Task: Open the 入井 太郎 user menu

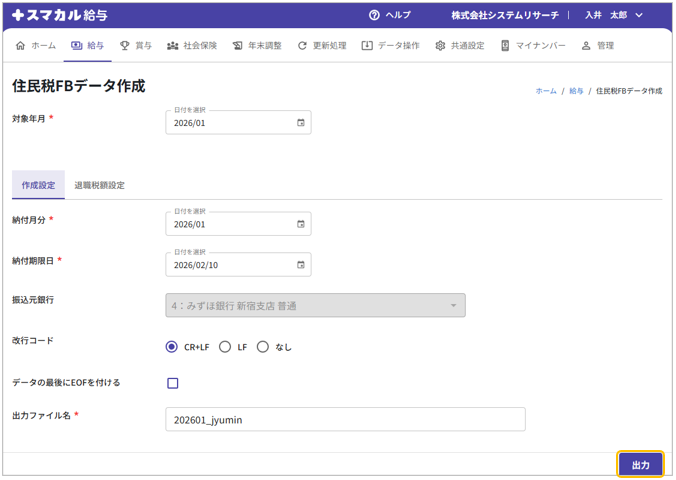Action: [613, 15]
